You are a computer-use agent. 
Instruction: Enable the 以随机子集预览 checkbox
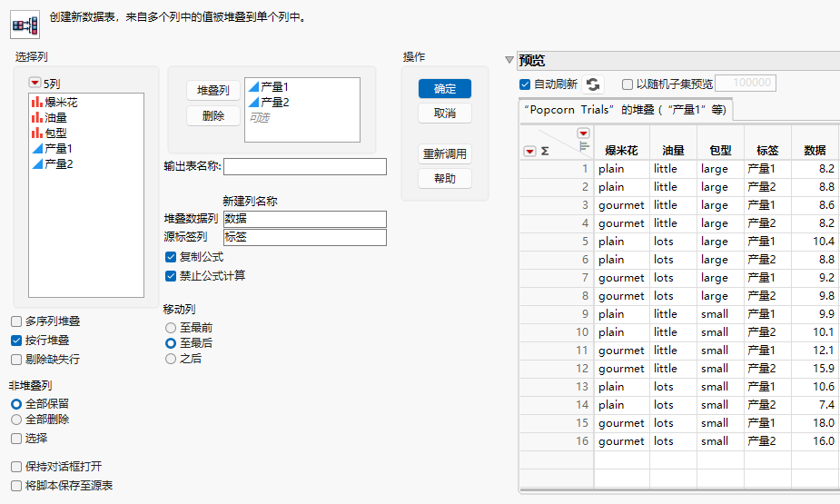tap(628, 84)
